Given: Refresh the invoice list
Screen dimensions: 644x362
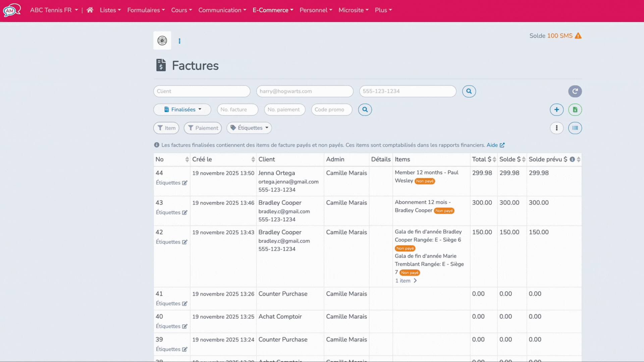Looking at the screenshot, I should pyautogui.click(x=575, y=91).
